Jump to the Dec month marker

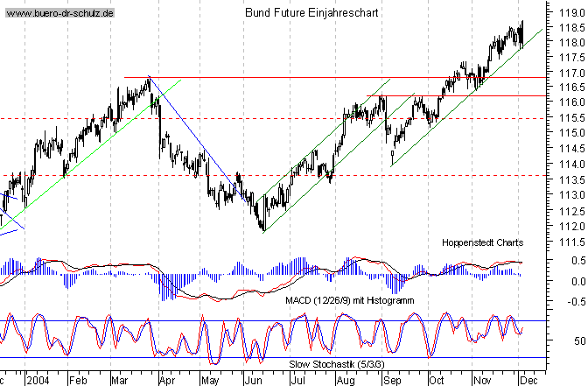528,381
